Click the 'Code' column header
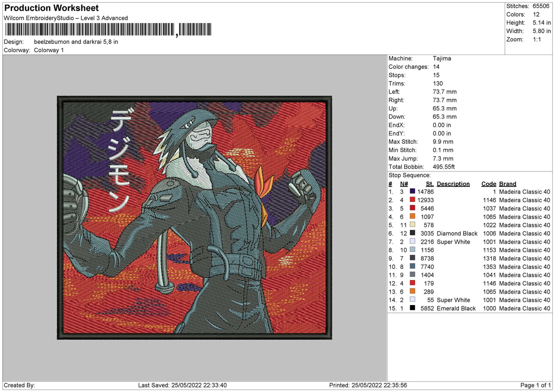This screenshot has height=392, width=555. click(488, 184)
